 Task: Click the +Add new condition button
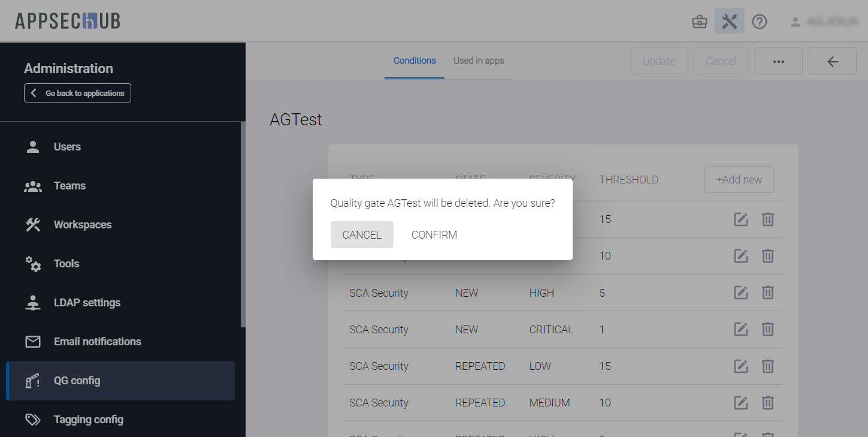[739, 180]
